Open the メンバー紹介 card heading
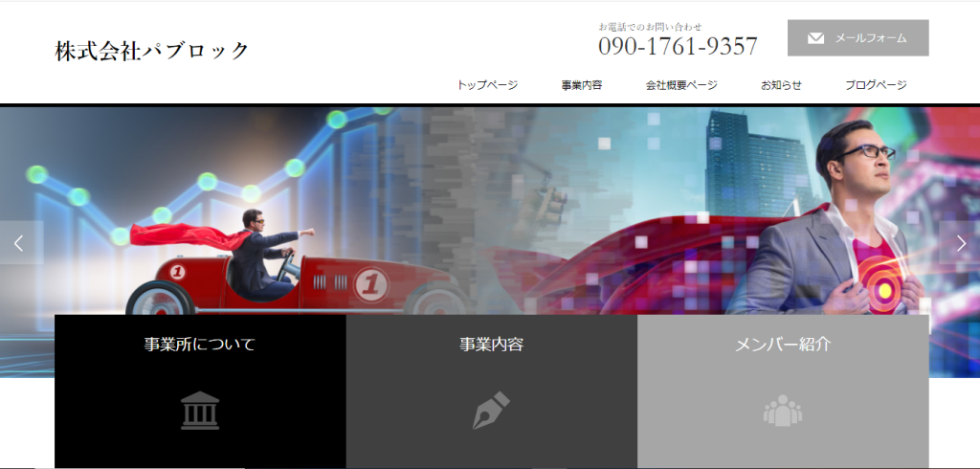Viewport: 980px width, 469px height. 782,345
